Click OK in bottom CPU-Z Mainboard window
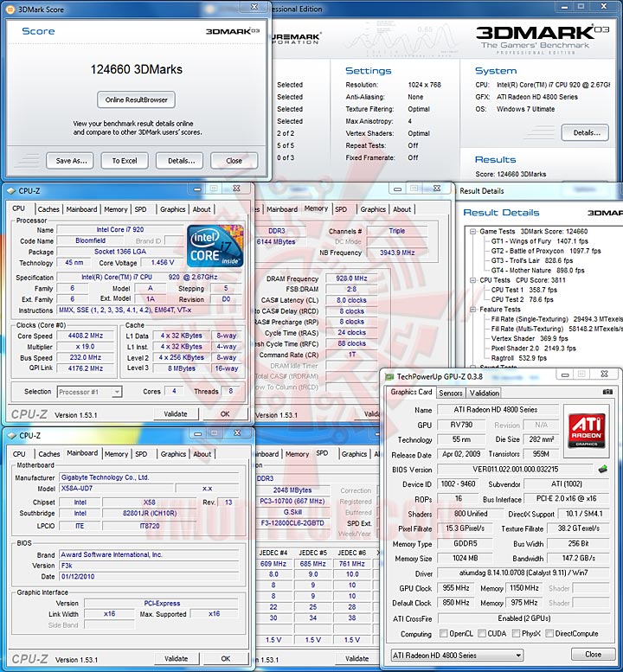 tap(226, 659)
